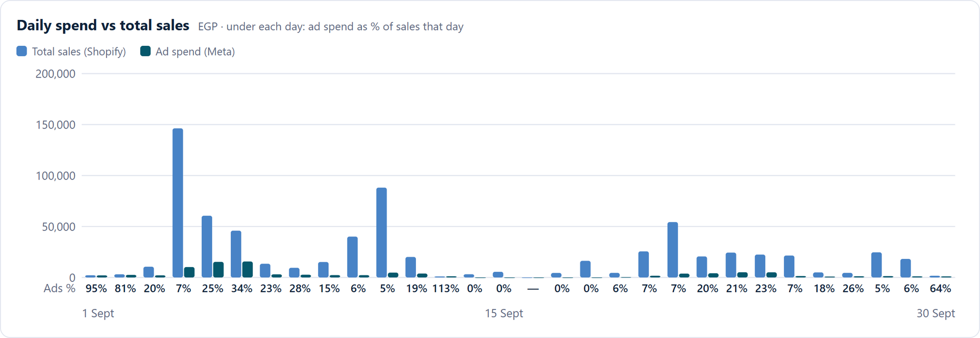Click the sales bar above 34% label

(x=236, y=254)
